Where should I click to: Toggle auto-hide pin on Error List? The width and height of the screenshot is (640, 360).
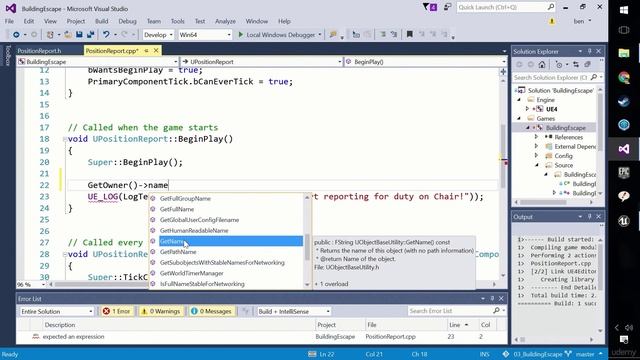point(492,298)
